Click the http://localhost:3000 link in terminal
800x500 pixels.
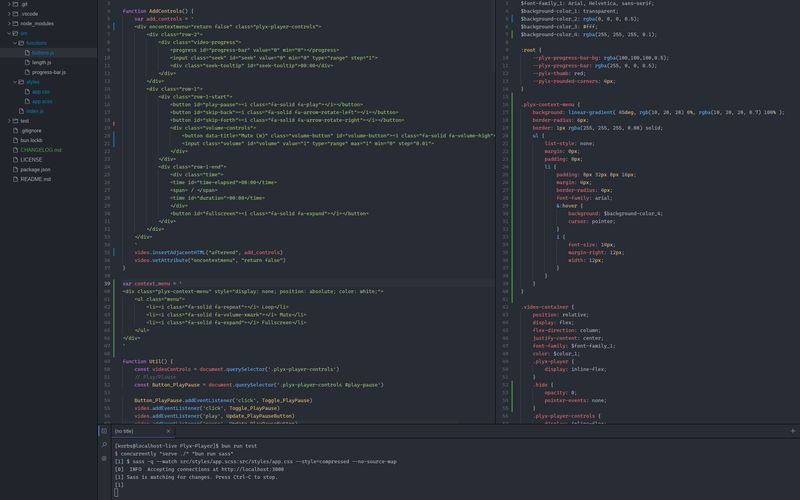coord(253,469)
